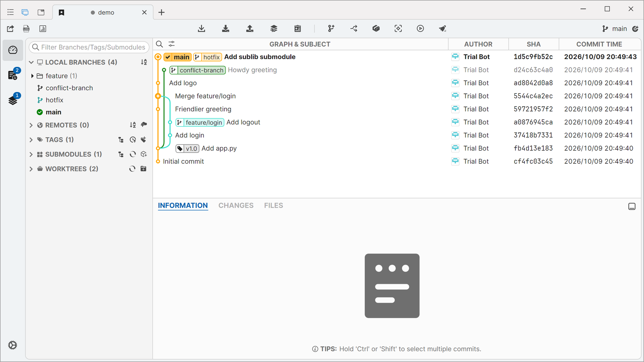Screen dimensions: 644x362
Task: Show the Histories dashboard view
Action: (13, 50)
